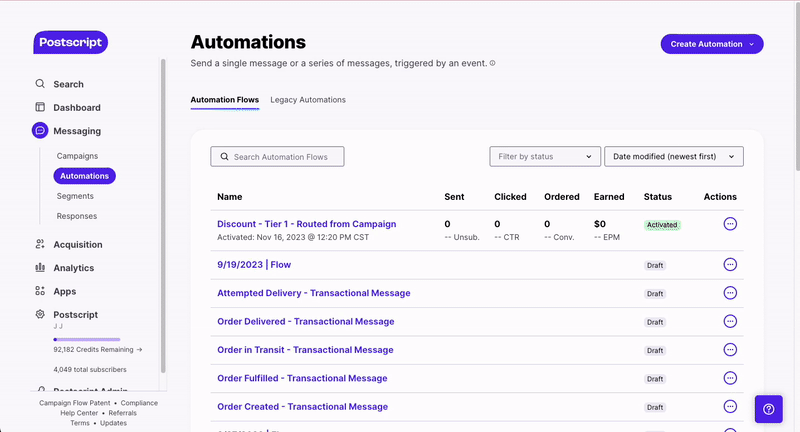
Task: Select Automations in Messaging menu
Action: point(84,176)
